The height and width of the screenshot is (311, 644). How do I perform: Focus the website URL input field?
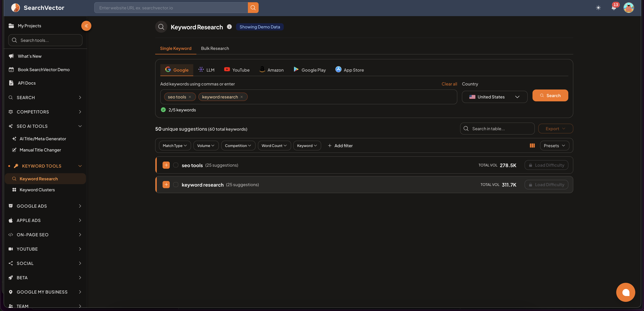pyautogui.click(x=171, y=8)
